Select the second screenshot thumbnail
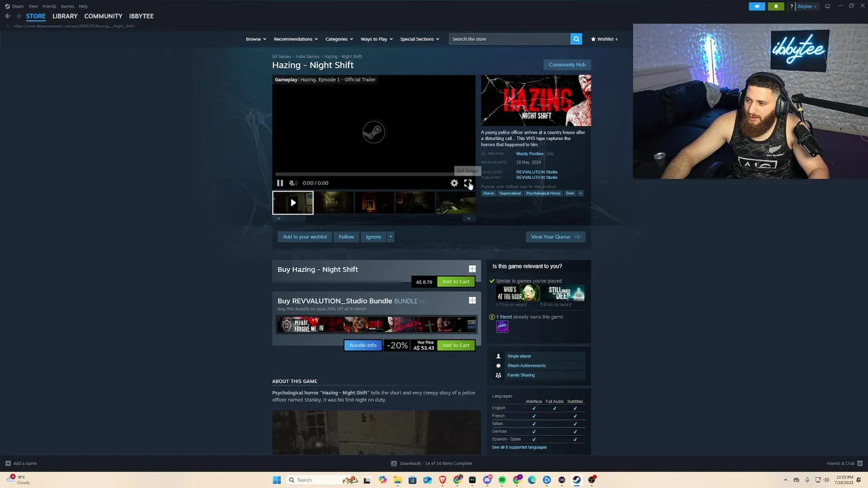Image resolution: width=868 pixels, height=488 pixels. [334, 203]
